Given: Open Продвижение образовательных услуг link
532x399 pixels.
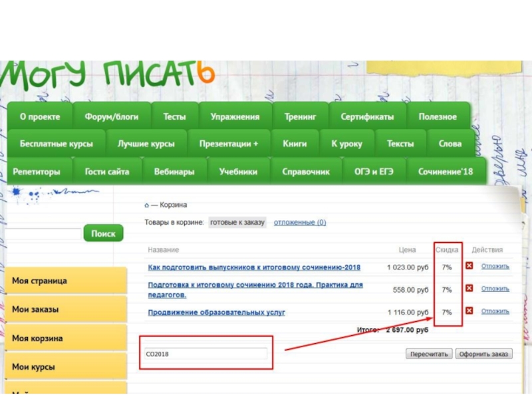Looking at the screenshot, I should (217, 312).
